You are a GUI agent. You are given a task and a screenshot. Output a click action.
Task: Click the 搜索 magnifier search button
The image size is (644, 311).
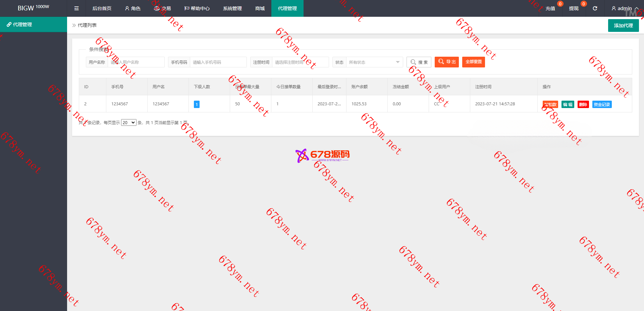[x=419, y=62]
